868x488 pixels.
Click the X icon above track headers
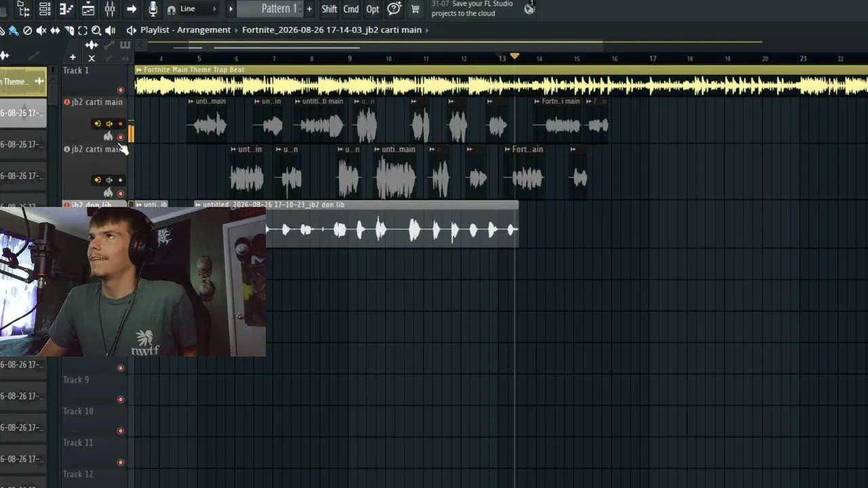(x=92, y=58)
